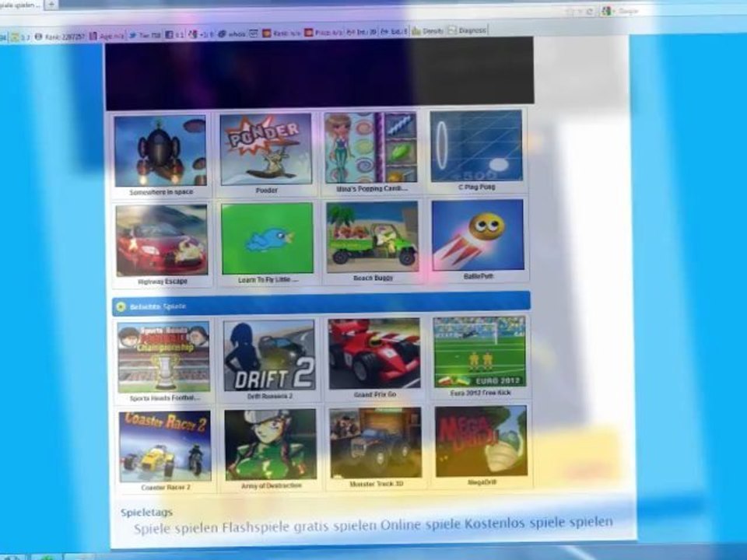
Task: Open the Army of Destruction thumbnail
Action: point(271,444)
